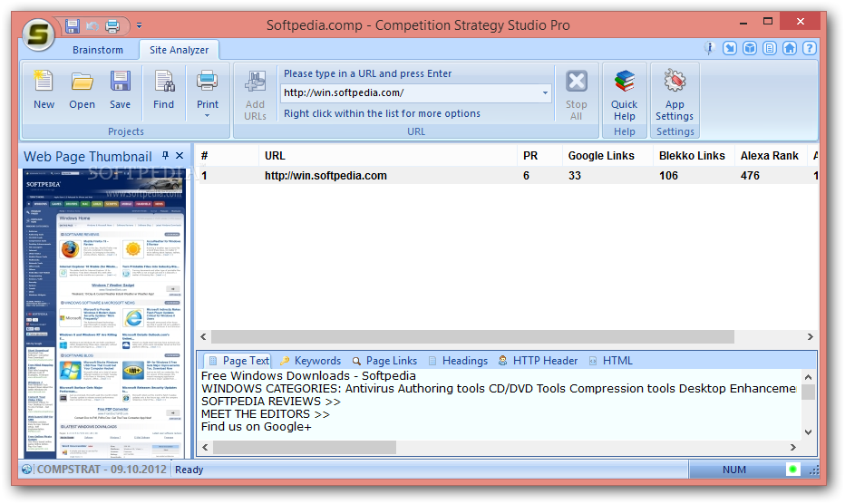This screenshot has height=504, width=845.
Task: Click the results list scroll-left arrow
Action: (203, 337)
